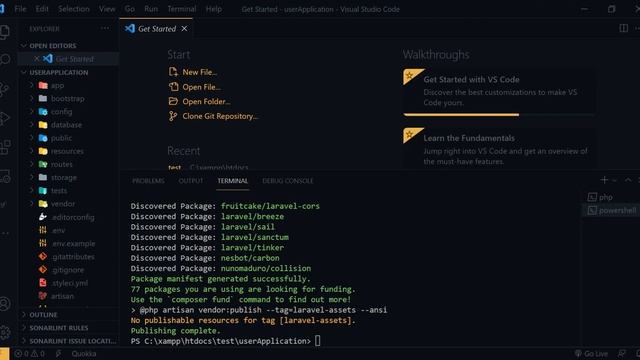Close the Get Started tab
Screen dimensions: 640x360
coord(184,29)
